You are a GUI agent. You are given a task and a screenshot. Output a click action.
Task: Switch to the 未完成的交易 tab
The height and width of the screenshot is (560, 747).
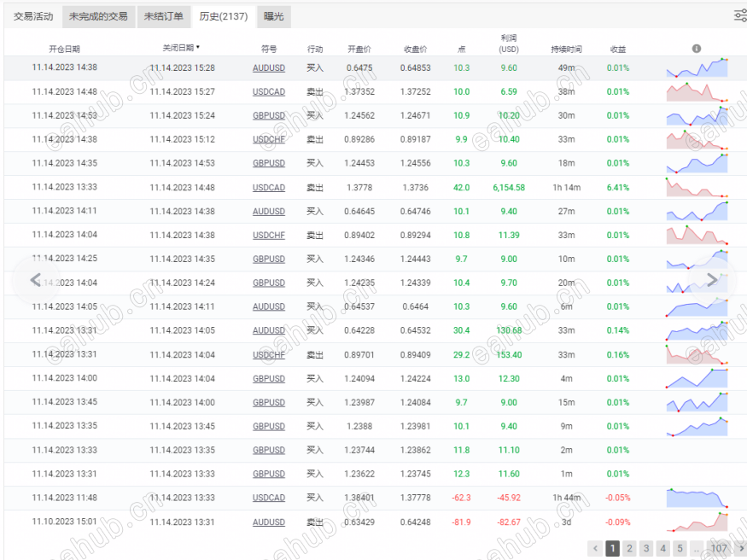coord(98,17)
